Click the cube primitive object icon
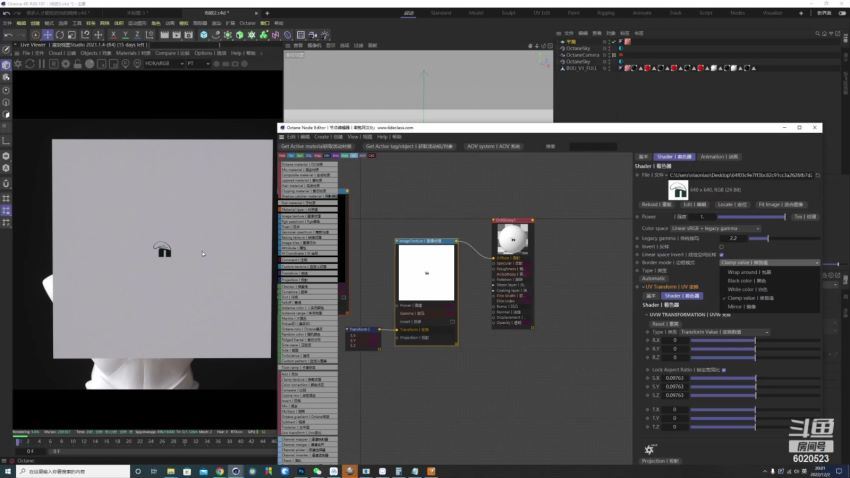This screenshot has width=850, height=478. 203,35
